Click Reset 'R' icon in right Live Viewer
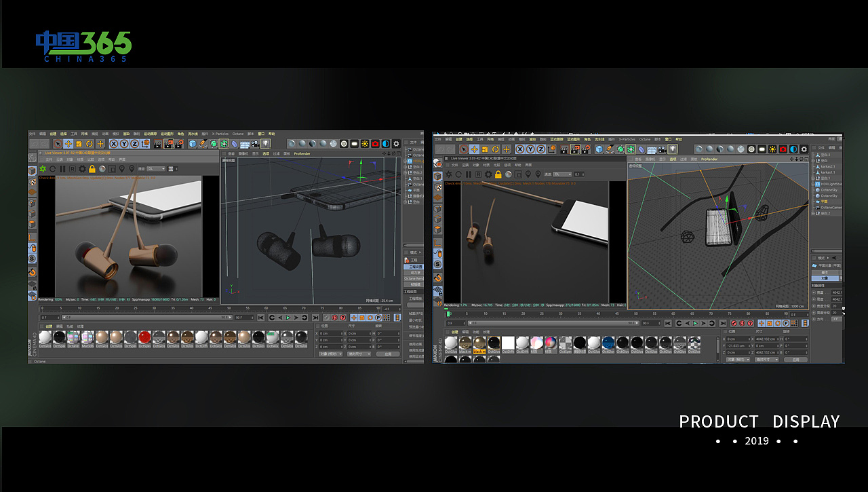 pyautogui.click(x=478, y=174)
